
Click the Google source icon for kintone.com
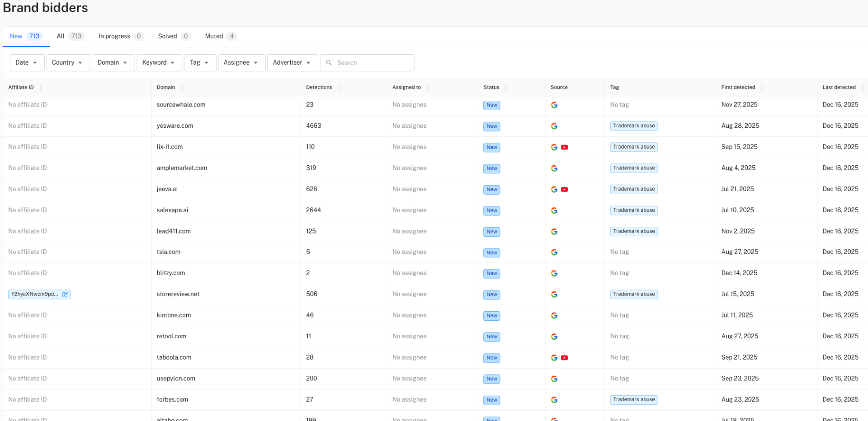tap(554, 316)
